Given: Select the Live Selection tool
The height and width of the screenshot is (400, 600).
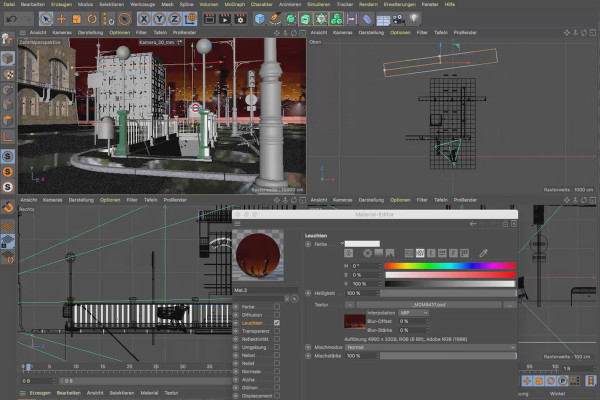Looking at the screenshot, I should coord(46,19).
